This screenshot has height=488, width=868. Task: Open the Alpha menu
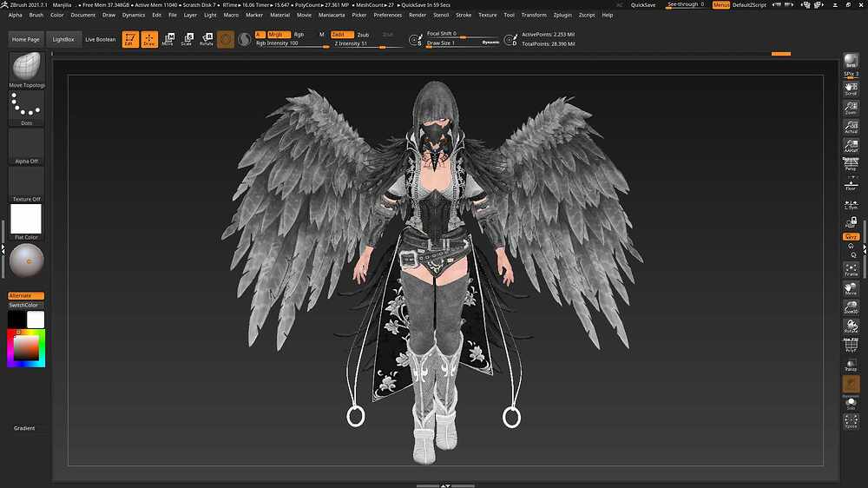pyautogui.click(x=16, y=15)
